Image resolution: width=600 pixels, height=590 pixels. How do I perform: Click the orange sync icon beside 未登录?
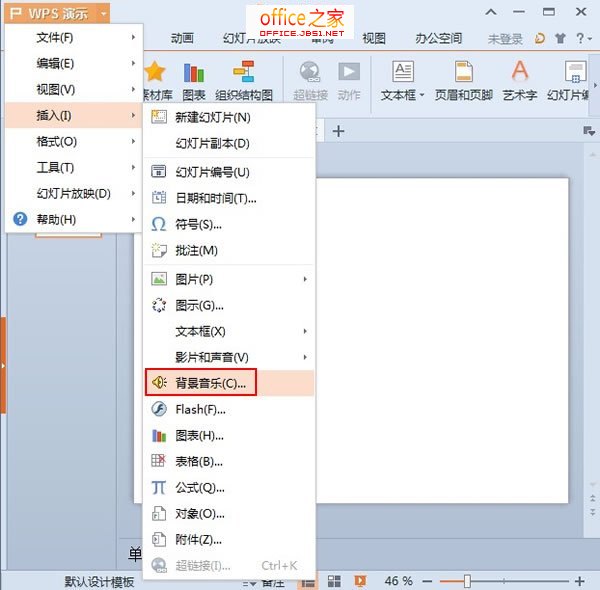click(539, 38)
